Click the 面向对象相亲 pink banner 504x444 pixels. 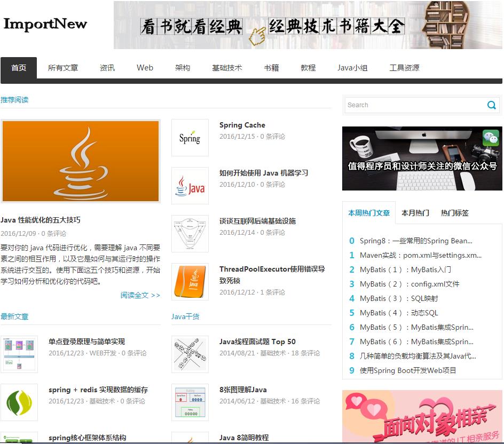(422, 416)
